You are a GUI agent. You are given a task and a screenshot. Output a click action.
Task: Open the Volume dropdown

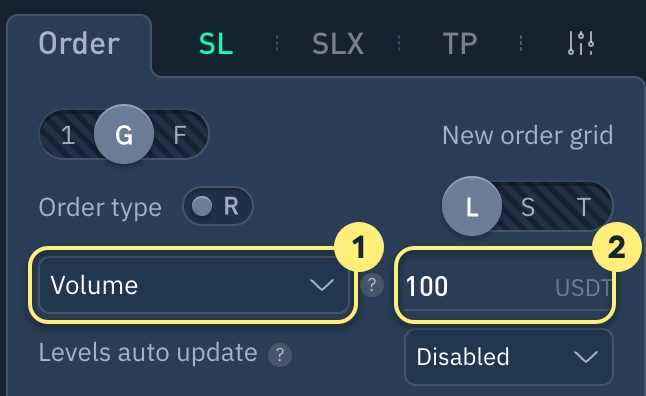[194, 285]
